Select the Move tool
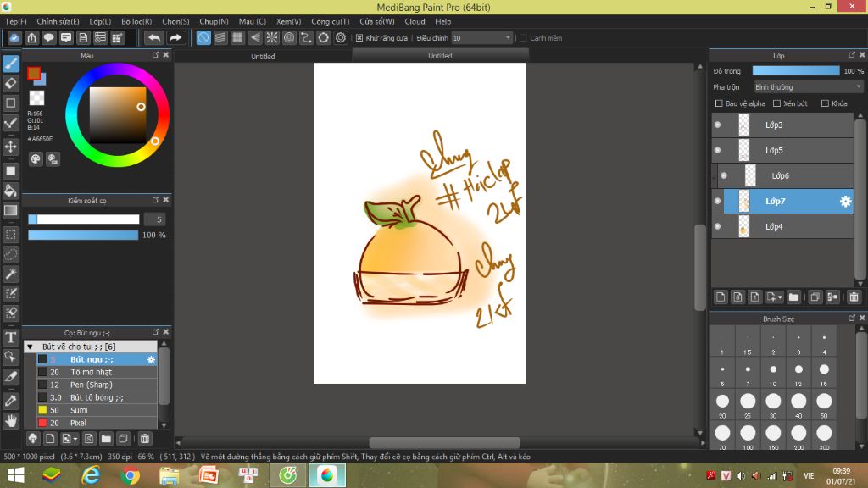Viewport: 868px width, 488px height. [11, 147]
